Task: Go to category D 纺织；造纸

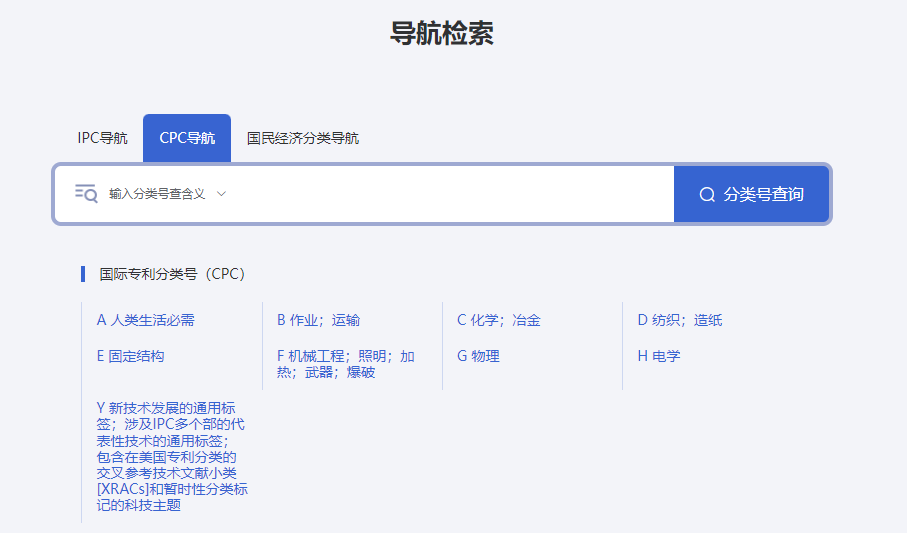Action: pos(679,320)
